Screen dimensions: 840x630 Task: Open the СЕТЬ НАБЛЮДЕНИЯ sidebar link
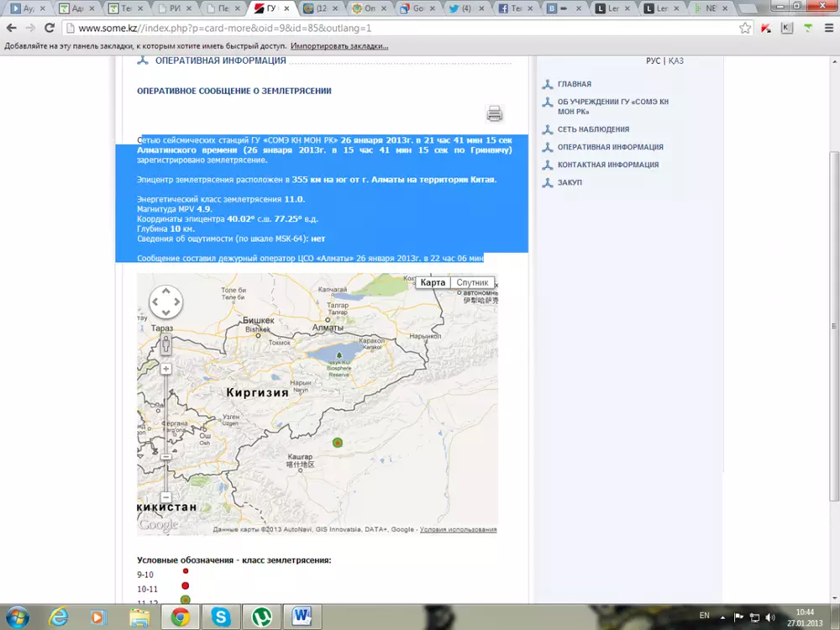pos(593,129)
